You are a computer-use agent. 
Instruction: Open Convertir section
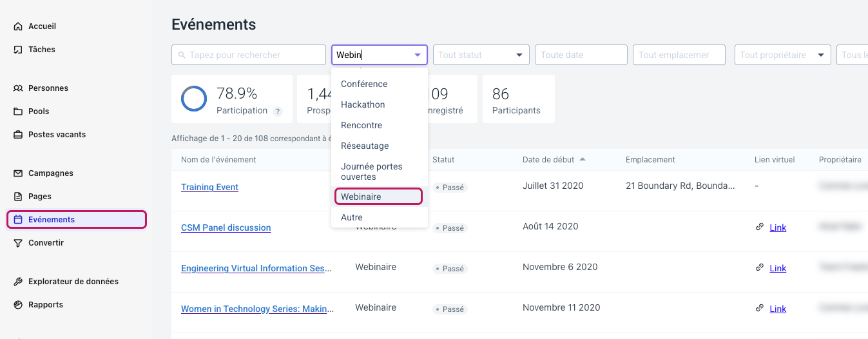pyautogui.click(x=46, y=243)
